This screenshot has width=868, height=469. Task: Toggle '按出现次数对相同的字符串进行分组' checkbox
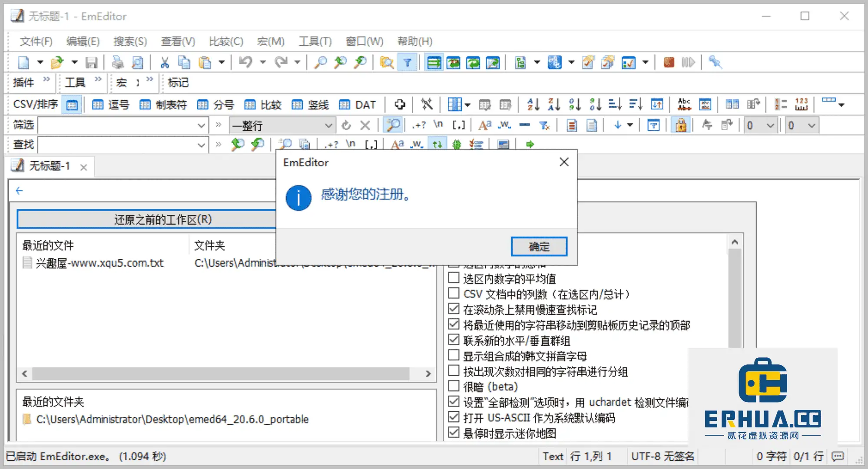[454, 371]
